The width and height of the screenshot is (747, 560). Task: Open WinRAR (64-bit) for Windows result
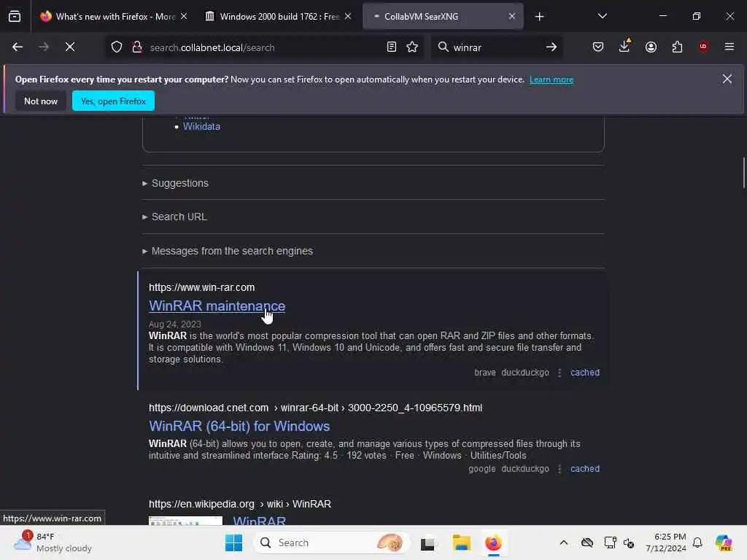[239, 426]
